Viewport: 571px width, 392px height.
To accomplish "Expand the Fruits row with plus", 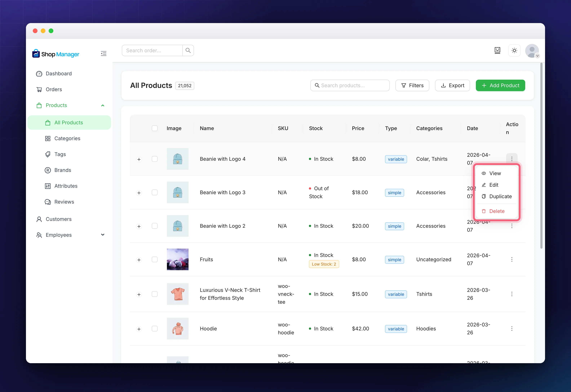I will (139, 260).
